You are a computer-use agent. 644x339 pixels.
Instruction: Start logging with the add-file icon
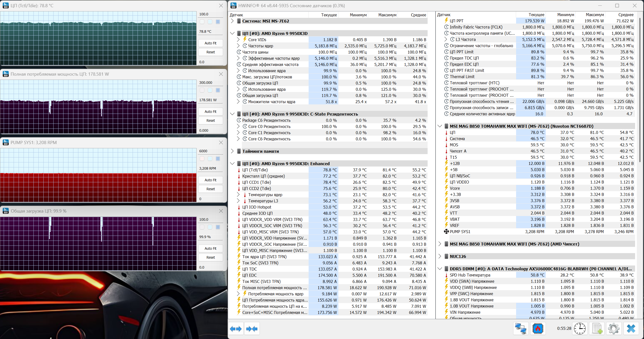point(597,329)
